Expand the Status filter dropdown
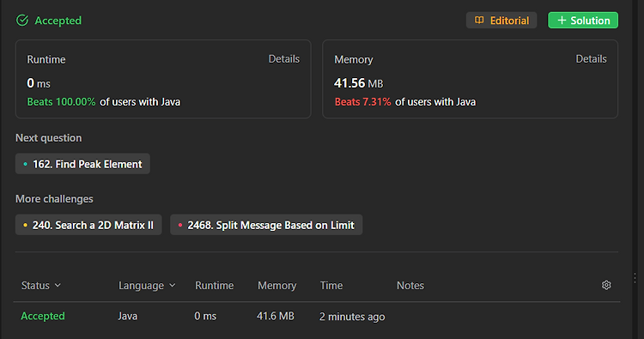This screenshot has width=644, height=339. (x=41, y=285)
